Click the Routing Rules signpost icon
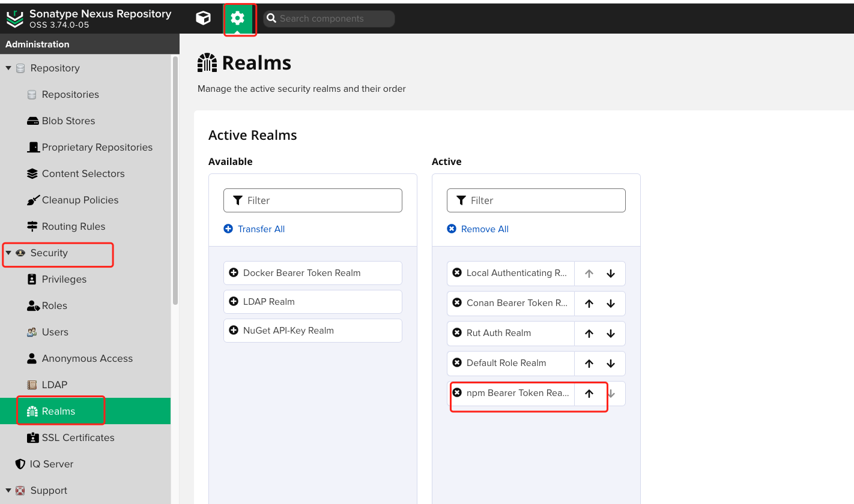This screenshot has width=854, height=504. 32,227
